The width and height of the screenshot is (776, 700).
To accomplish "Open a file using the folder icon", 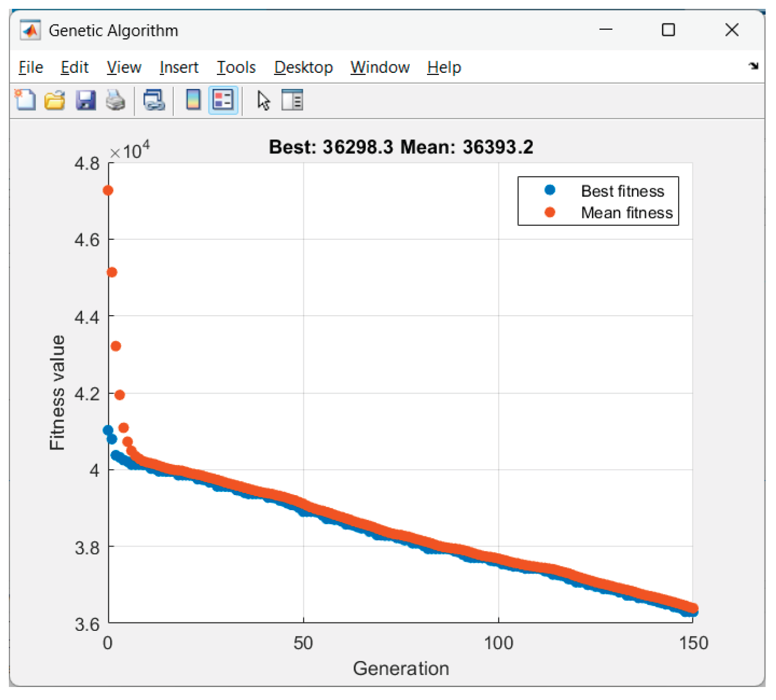I will tap(55, 100).
